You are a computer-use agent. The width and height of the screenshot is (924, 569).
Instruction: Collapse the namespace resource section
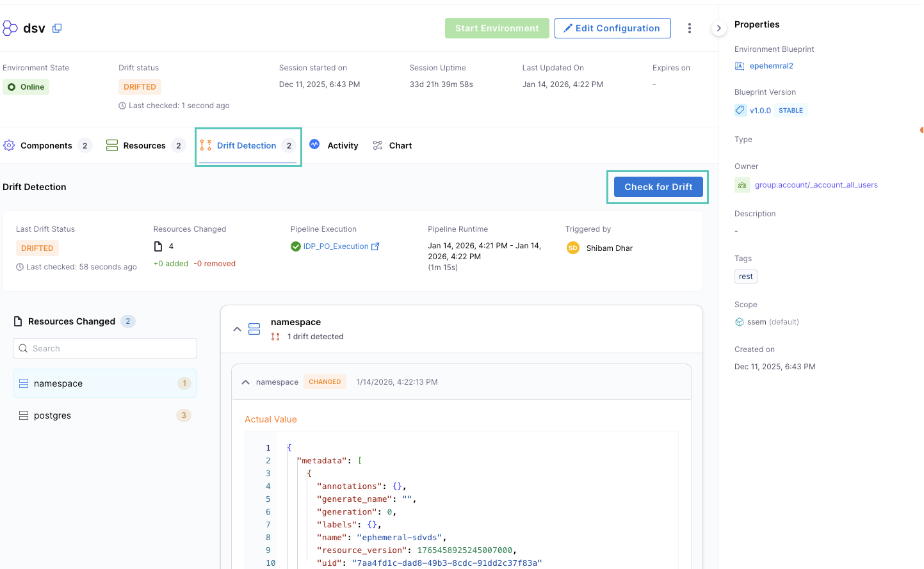(x=237, y=329)
